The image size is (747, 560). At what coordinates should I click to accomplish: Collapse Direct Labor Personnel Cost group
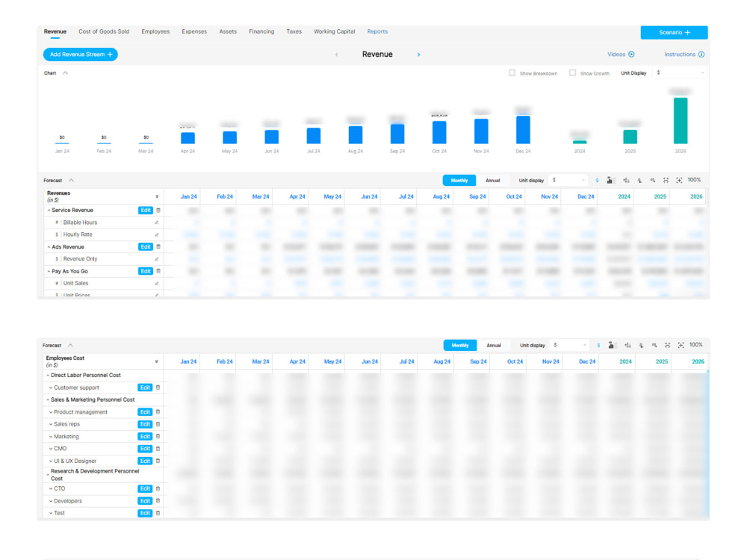coord(48,376)
